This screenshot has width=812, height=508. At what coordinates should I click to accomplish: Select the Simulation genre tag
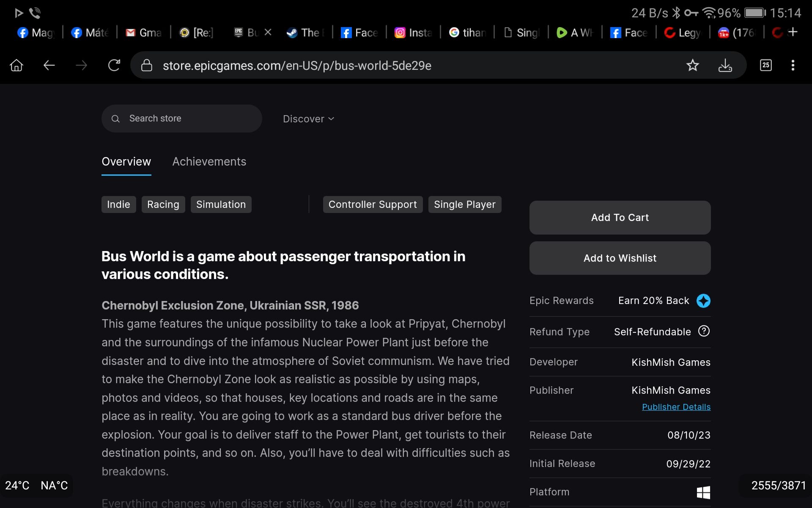(x=221, y=204)
